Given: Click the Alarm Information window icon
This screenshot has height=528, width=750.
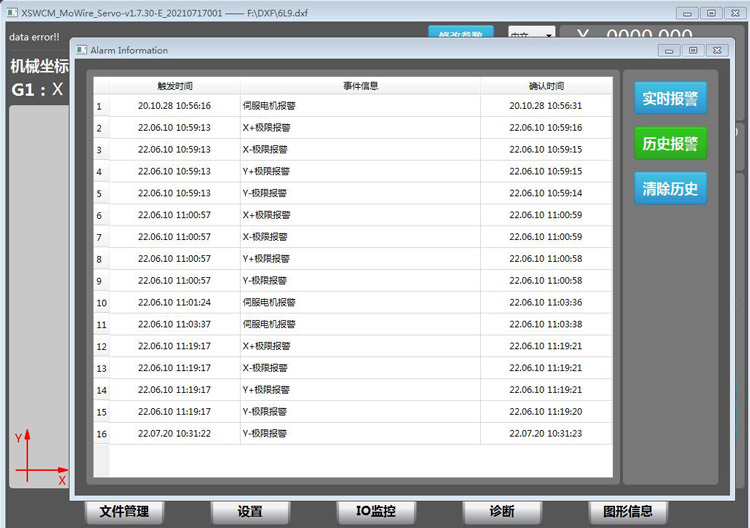Looking at the screenshot, I should point(82,50).
